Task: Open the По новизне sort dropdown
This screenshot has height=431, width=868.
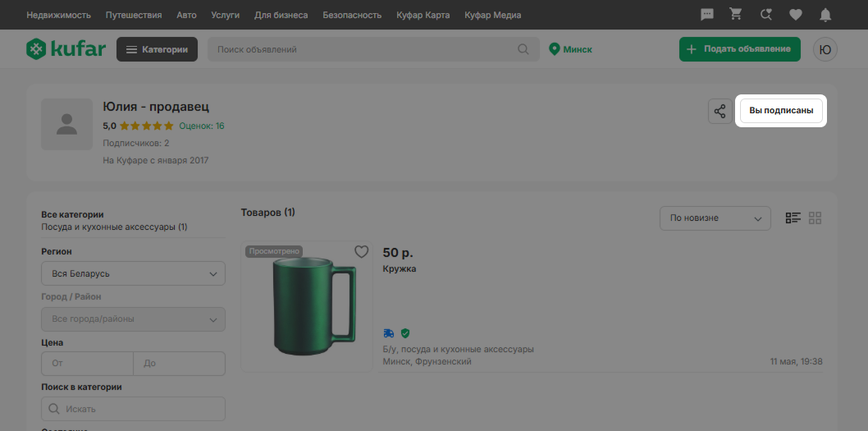Action: click(x=715, y=218)
